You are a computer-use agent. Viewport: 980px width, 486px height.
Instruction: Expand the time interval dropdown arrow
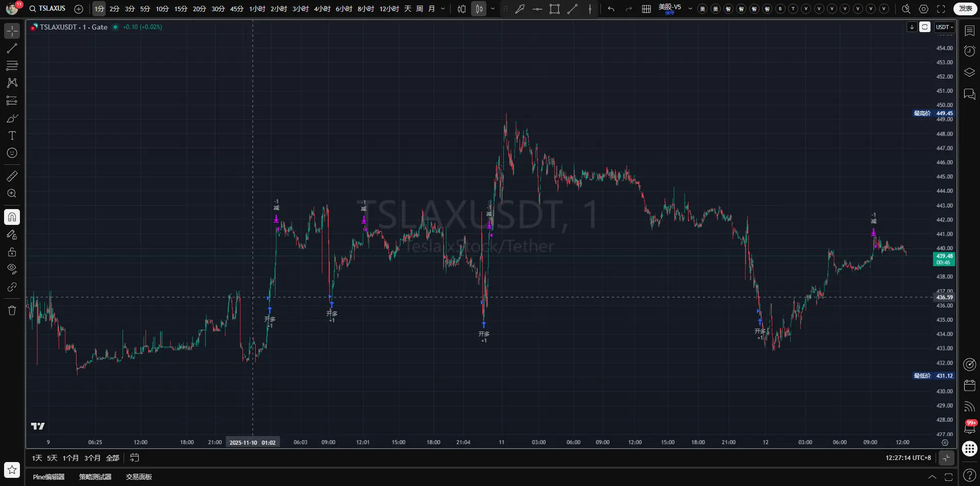point(443,9)
